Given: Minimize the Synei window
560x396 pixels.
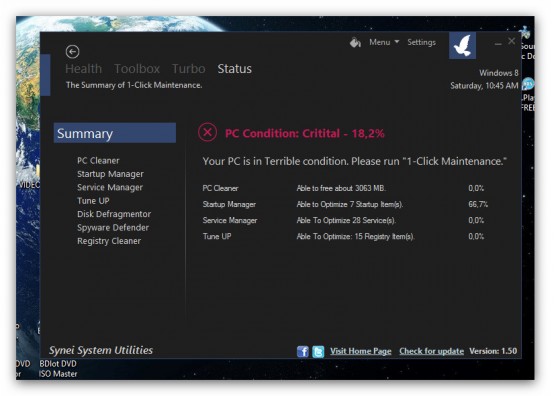Looking at the screenshot, I should (x=498, y=44).
